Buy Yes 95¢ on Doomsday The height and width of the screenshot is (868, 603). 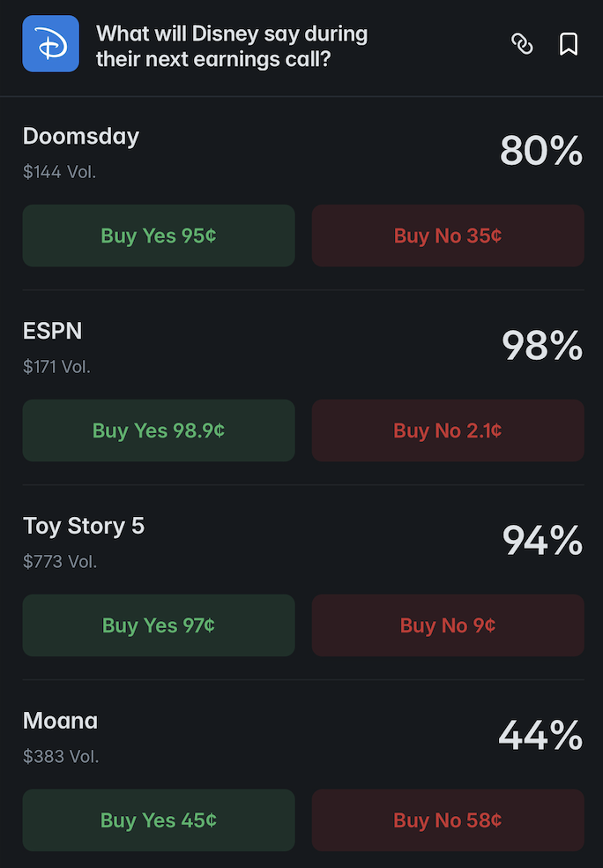click(x=159, y=236)
